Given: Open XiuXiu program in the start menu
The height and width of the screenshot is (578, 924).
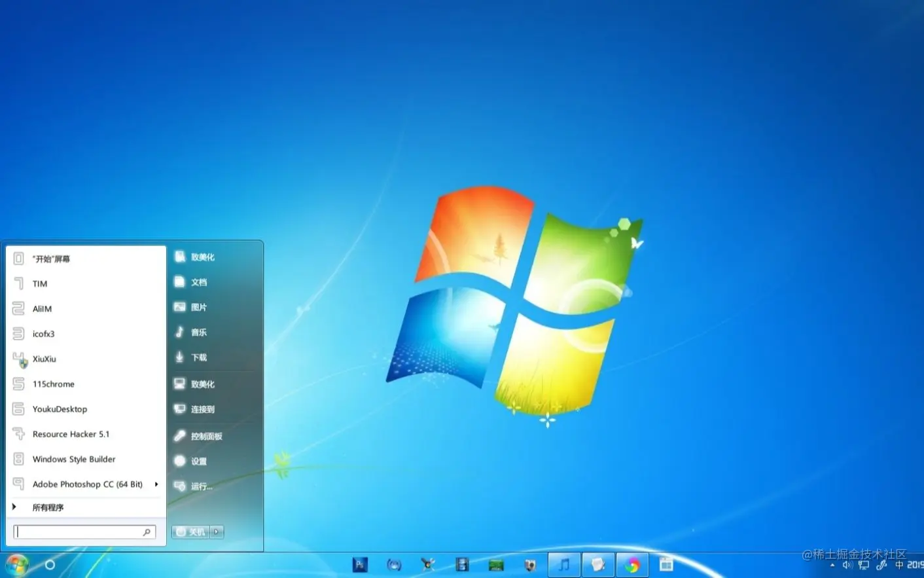Looking at the screenshot, I should (86, 359).
